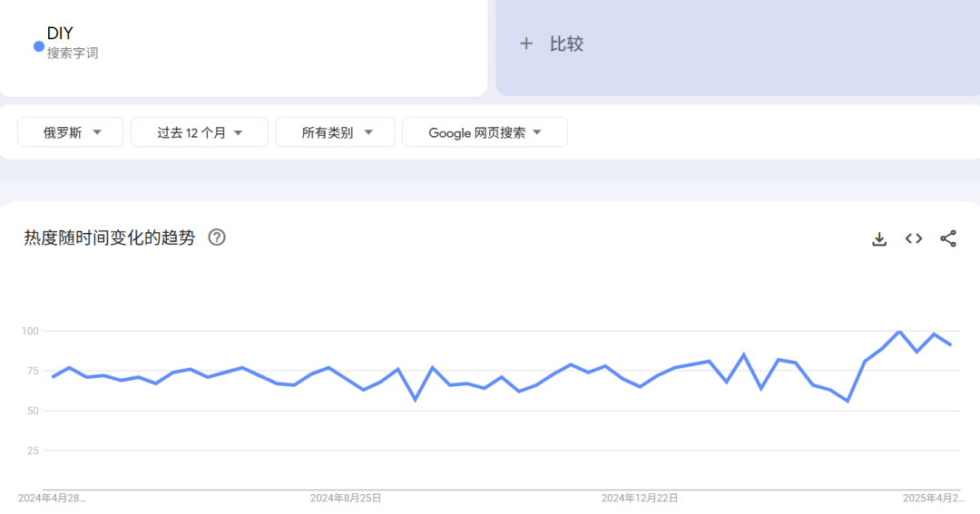
Task: Expand the 俄罗斯 region dropdown
Action: tap(72, 132)
